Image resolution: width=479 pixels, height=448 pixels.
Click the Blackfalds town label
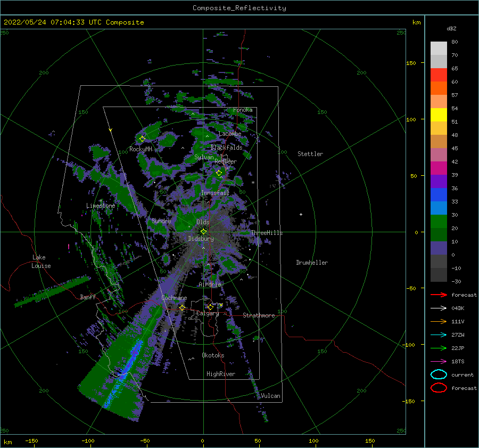(226, 148)
